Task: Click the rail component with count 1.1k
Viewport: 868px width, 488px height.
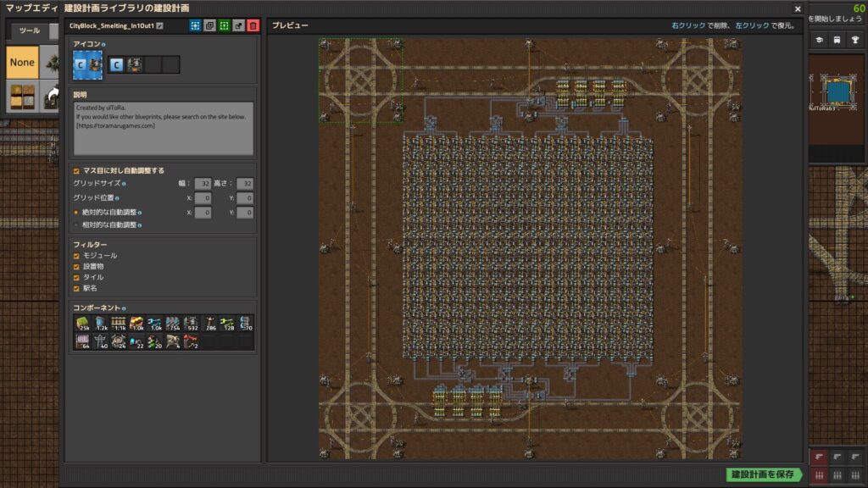Action: (x=119, y=324)
